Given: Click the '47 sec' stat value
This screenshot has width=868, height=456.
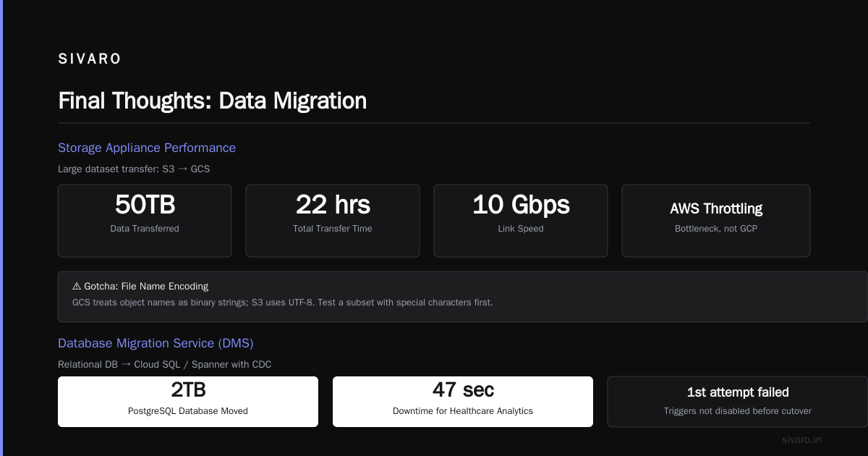Looking at the screenshot, I should [463, 390].
